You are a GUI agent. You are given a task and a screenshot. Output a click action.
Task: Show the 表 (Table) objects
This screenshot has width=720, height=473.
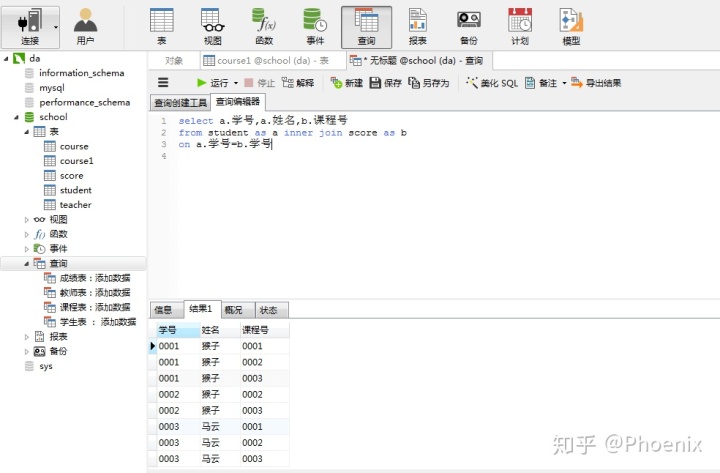pos(162,27)
